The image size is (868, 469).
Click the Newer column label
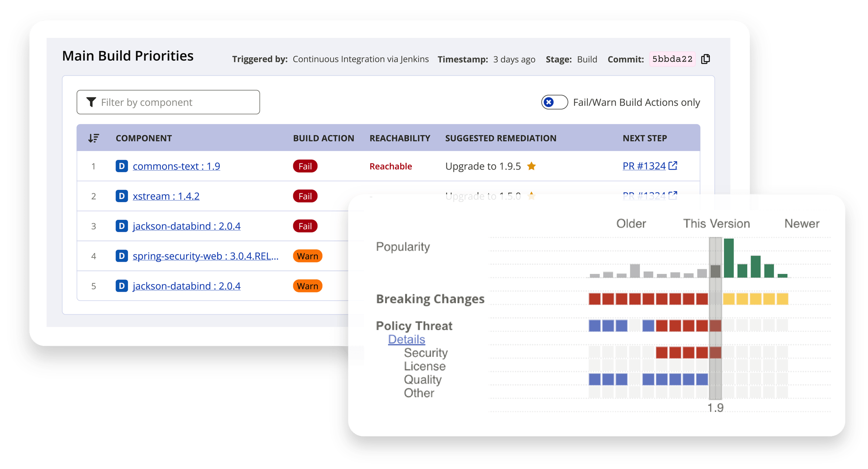click(802, 224)
